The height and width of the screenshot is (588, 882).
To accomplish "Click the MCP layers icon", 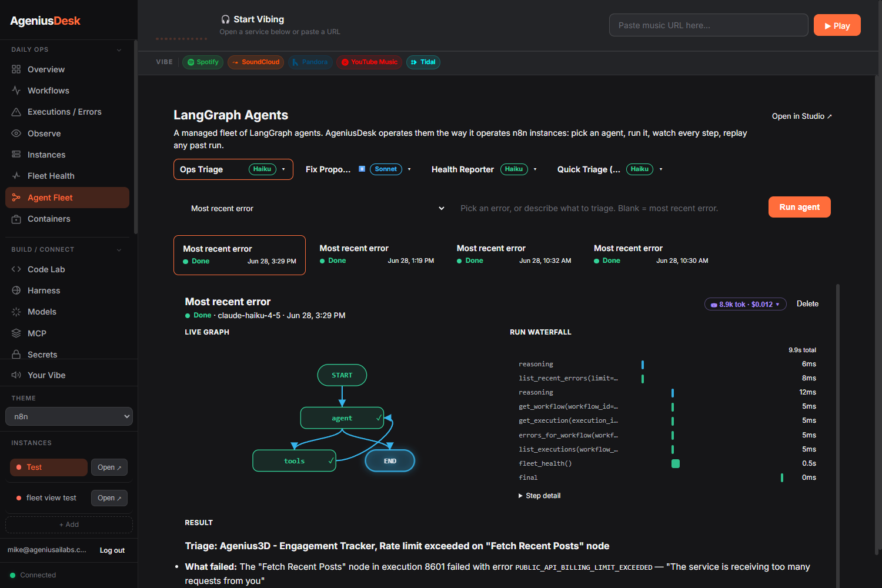I will pos(16,333).
